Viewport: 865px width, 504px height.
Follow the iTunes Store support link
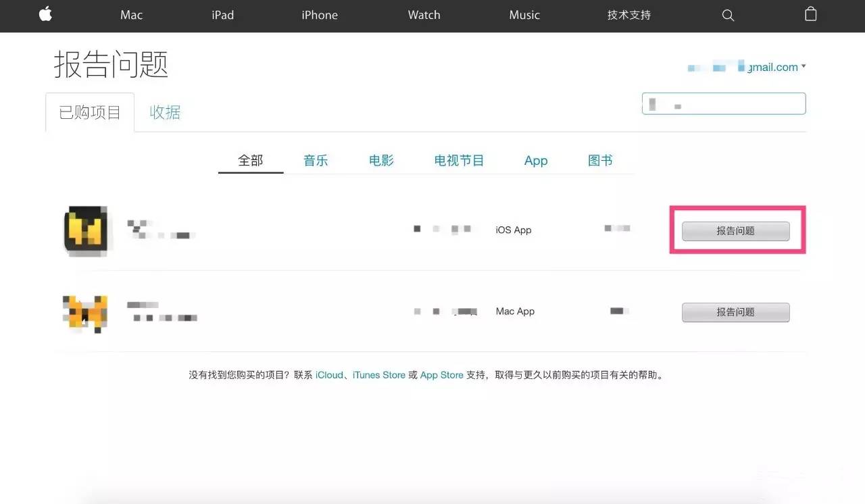[378, 375]
